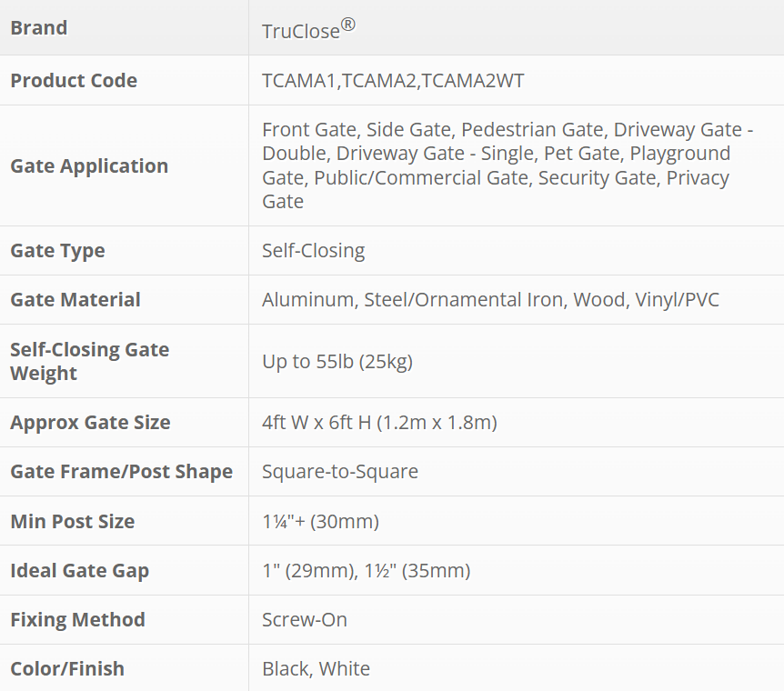Click the Brand row label
This screenshot has width=784, height=691.
(x=39, y=28)
